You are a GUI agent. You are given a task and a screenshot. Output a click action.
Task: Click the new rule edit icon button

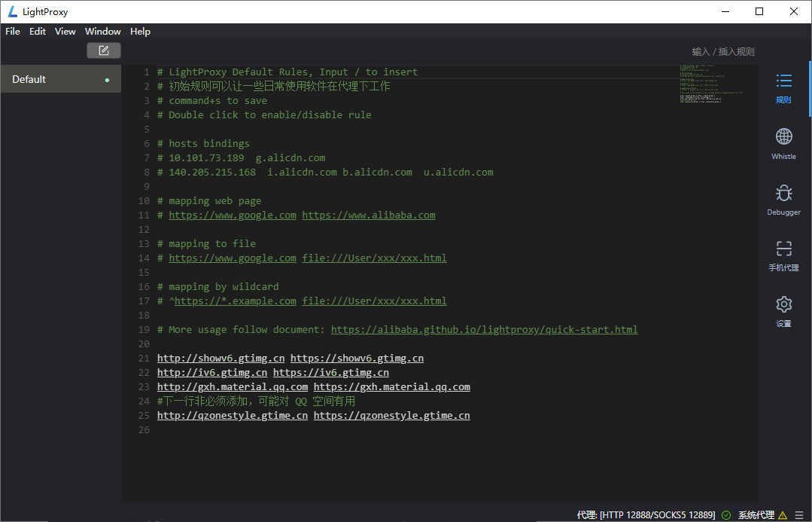pyautogui.click(x=104, y=50)
